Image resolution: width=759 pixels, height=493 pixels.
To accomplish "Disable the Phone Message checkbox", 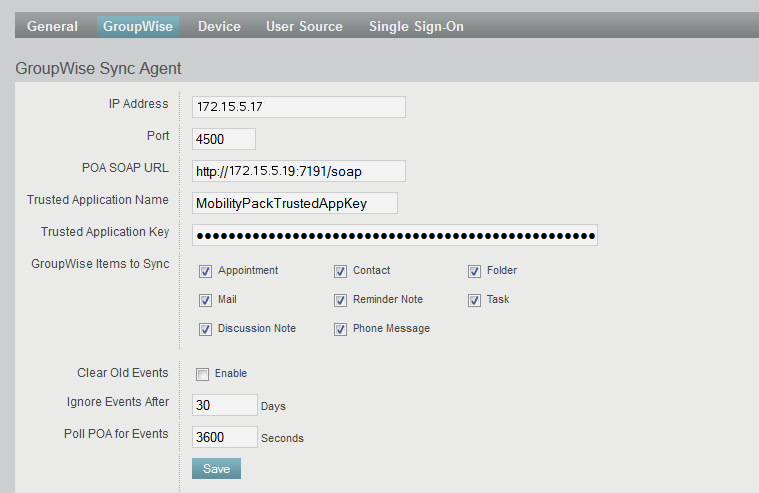I will click(x=340, y=329).
